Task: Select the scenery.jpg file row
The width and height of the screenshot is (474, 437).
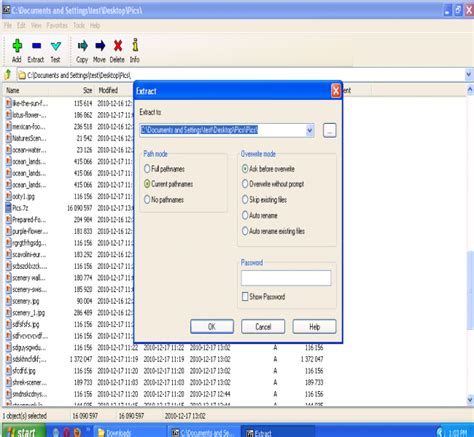Action: [69, 301]
